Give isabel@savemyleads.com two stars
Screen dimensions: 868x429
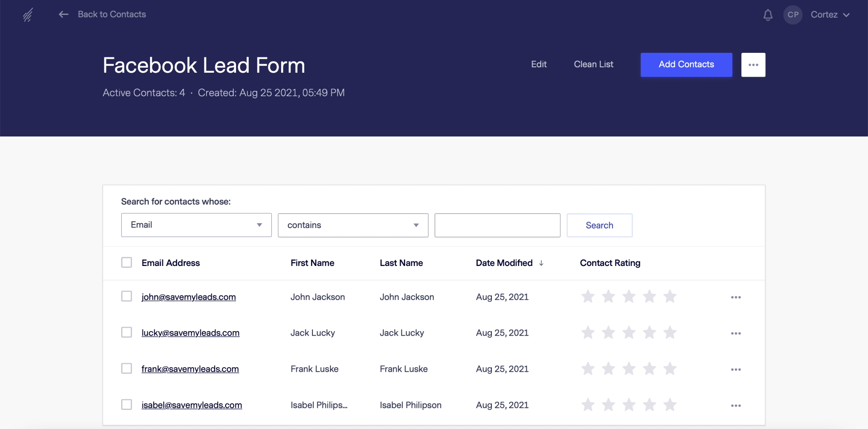(609, 405)
